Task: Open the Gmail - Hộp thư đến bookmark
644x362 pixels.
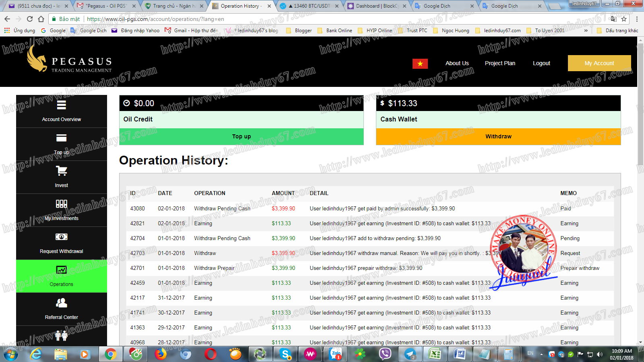Action: pyautogui.click(x=192, y=31)
